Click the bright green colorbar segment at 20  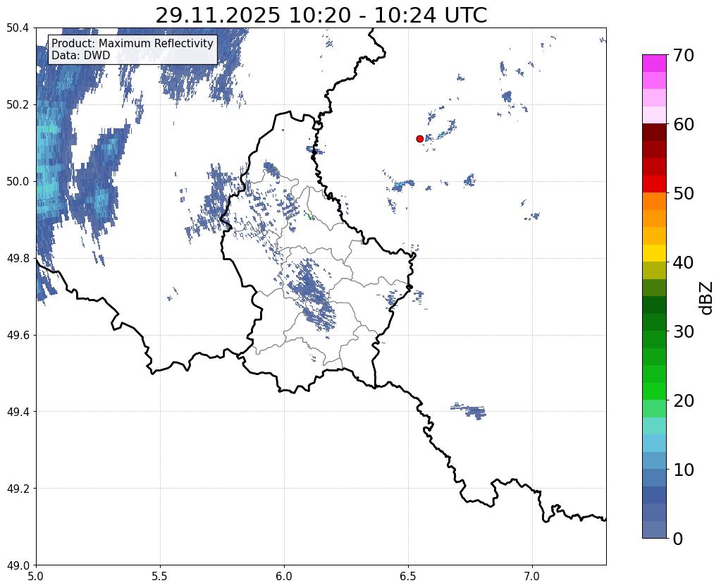click(x=654, y=391)
